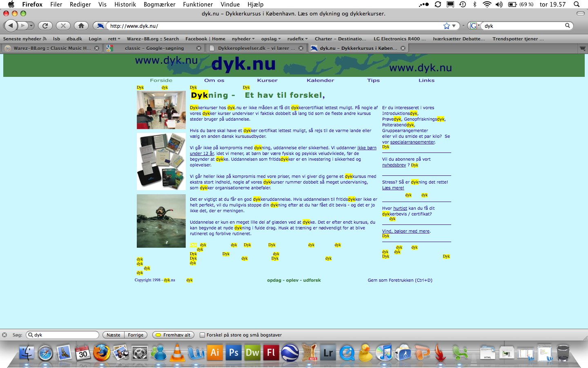
Task: Click the Back navigation arrow
Action: coord(11,26)
